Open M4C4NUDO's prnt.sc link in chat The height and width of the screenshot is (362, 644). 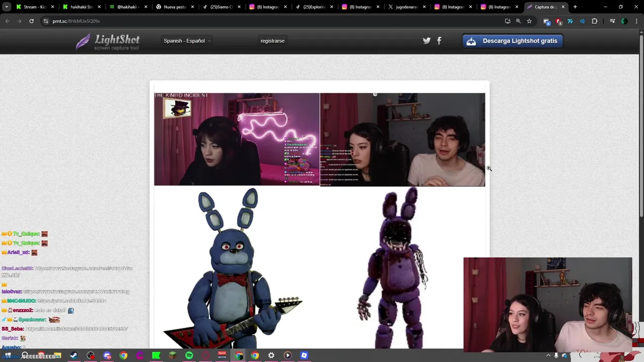[x=72, y=301]
